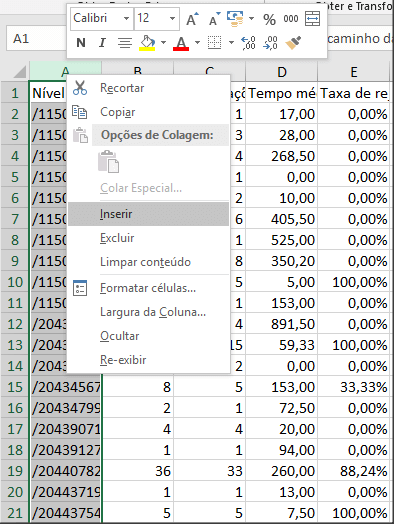Click cell containing 59,33
This screenshot has height=524, width=394.
pyautogui.click(x=282, y=345)
